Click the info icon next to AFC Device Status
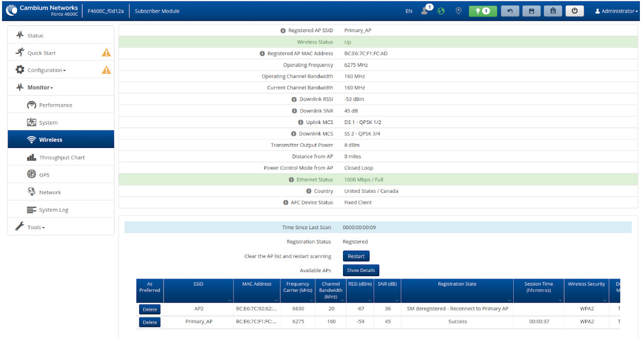Viewport: 644px width, 343px height. pos(286,203)
